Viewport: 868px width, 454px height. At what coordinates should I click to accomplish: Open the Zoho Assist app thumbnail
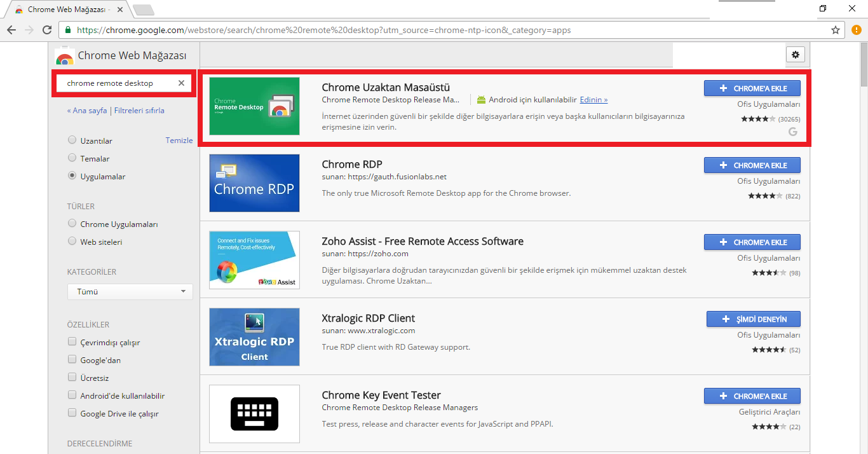tap(254, 260)
